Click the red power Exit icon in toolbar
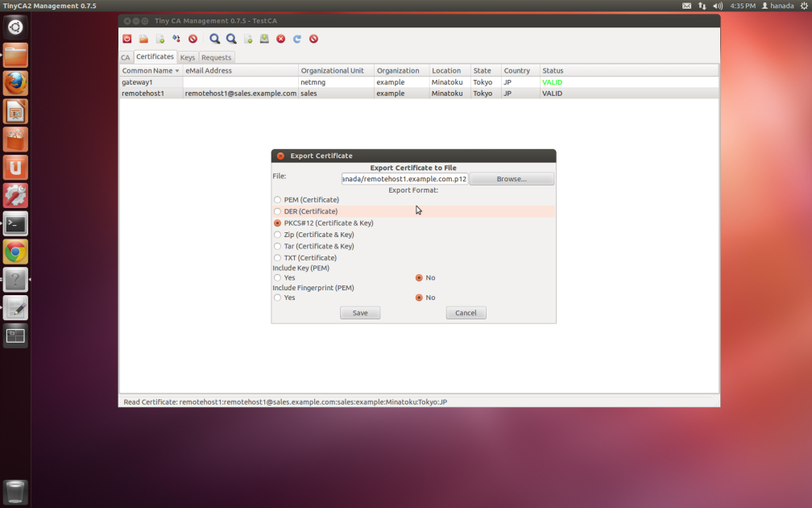 coord(127,39)
